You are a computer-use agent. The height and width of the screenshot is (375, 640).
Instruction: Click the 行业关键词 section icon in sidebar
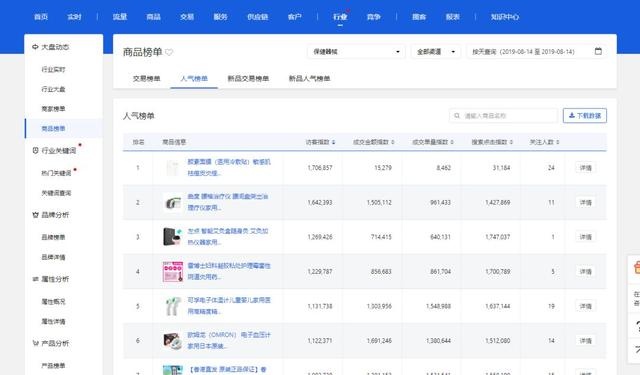click(35, 151)
